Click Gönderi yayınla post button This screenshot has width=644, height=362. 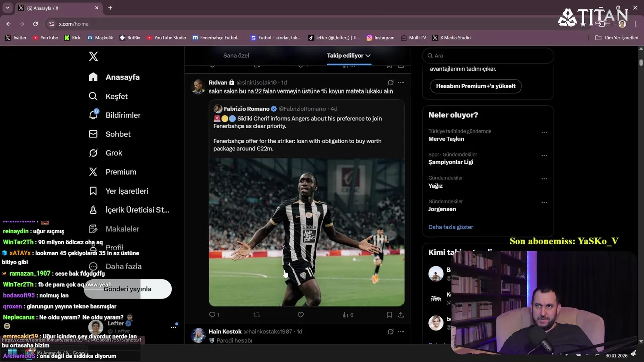coord(127,289)
